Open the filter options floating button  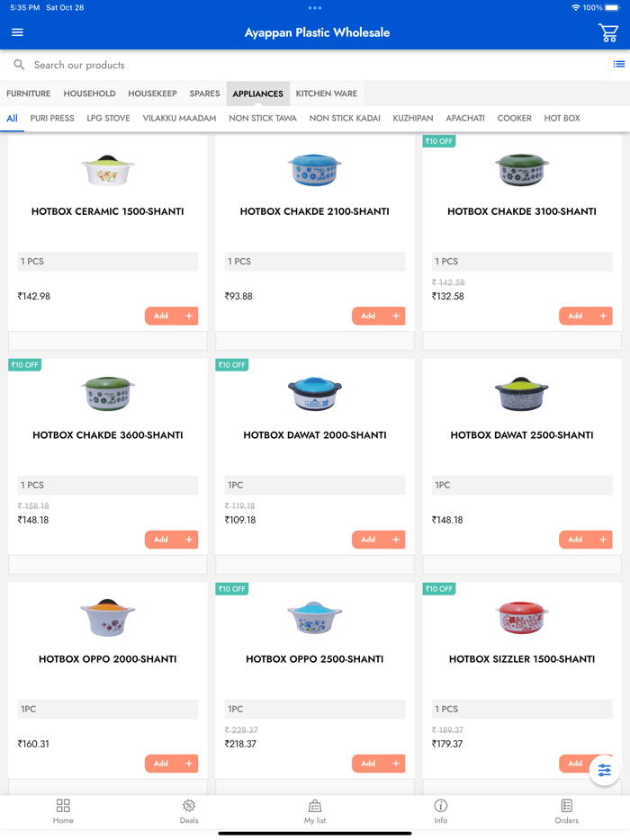604,770
